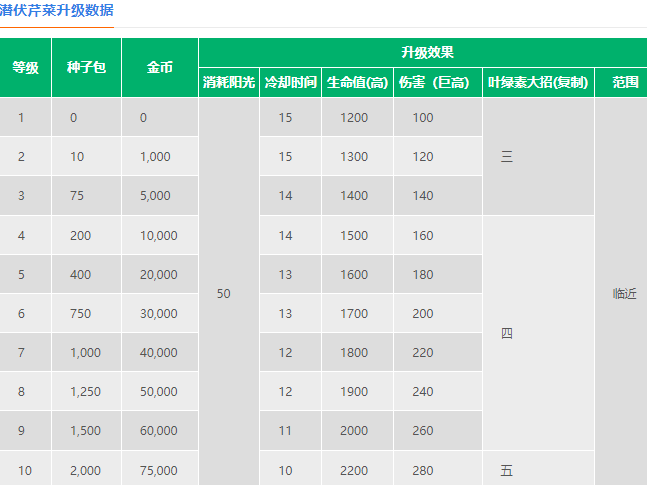
Task: Click the 400 seed packet cell
Action: [x=86, y=274]
